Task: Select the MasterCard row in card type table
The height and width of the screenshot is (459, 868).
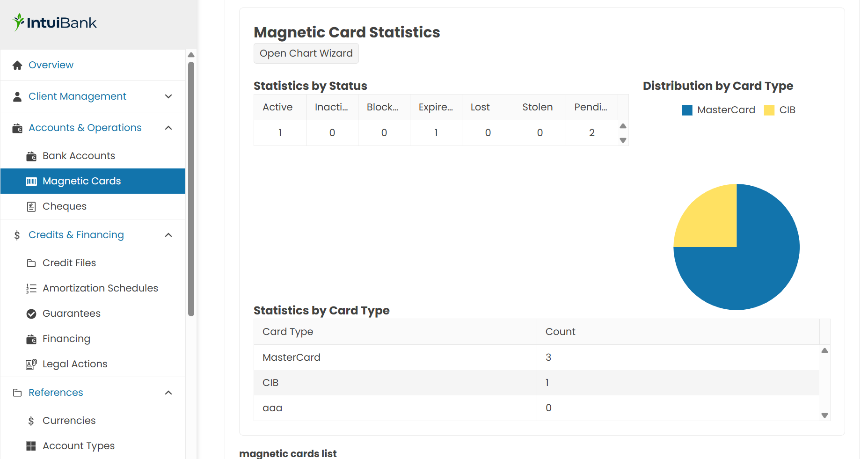Action: coord(537,357)
